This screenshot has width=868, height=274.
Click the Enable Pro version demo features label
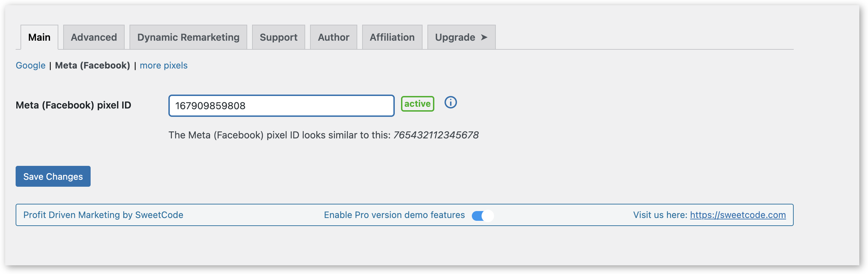(x=394, y=215)
